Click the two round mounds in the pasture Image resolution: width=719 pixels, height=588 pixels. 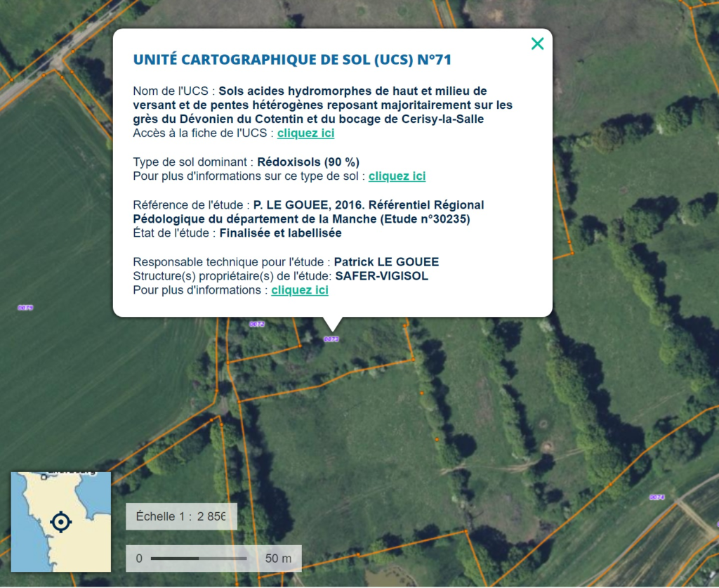544,436
